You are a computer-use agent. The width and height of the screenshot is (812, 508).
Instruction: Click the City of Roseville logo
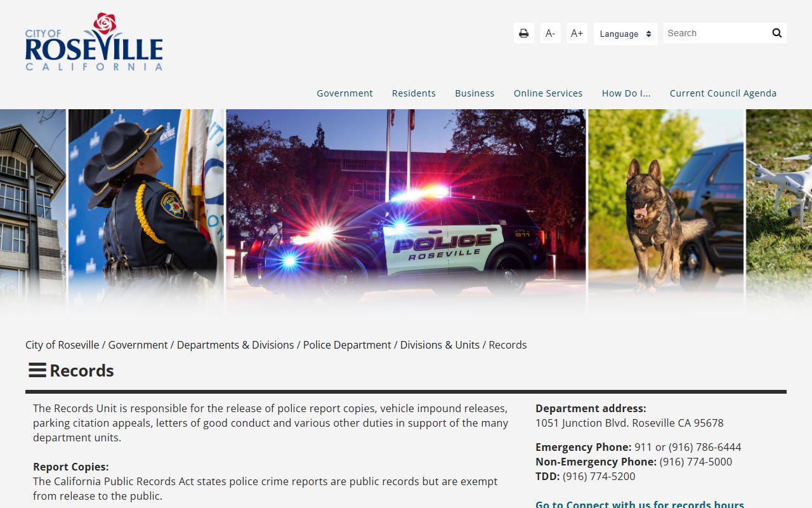click(x=94, y=41)
